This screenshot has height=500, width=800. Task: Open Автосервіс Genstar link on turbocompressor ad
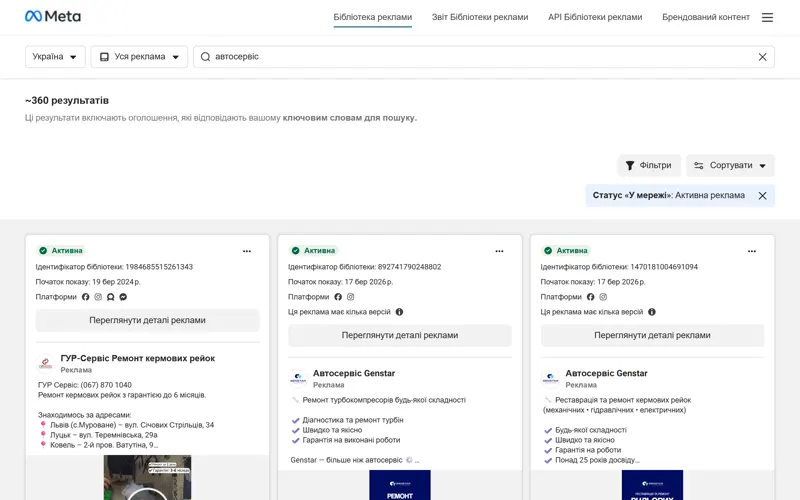(x=354, y=373)
